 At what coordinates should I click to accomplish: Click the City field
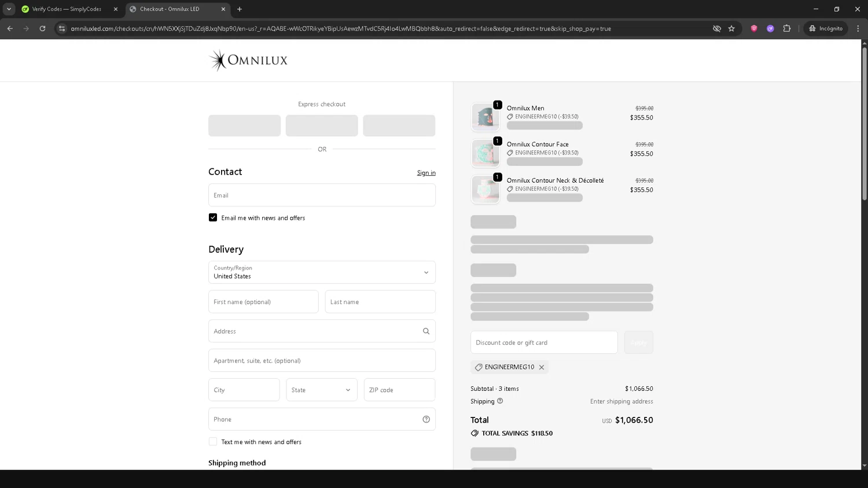pos(244,390)
